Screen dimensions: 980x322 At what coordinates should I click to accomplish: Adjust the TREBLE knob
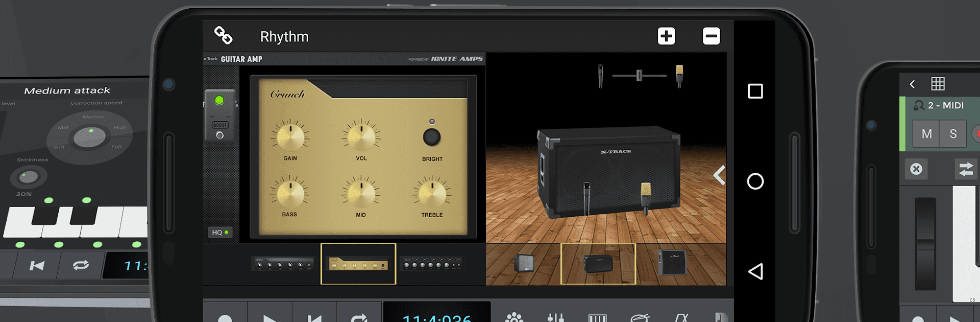[432, 193]
